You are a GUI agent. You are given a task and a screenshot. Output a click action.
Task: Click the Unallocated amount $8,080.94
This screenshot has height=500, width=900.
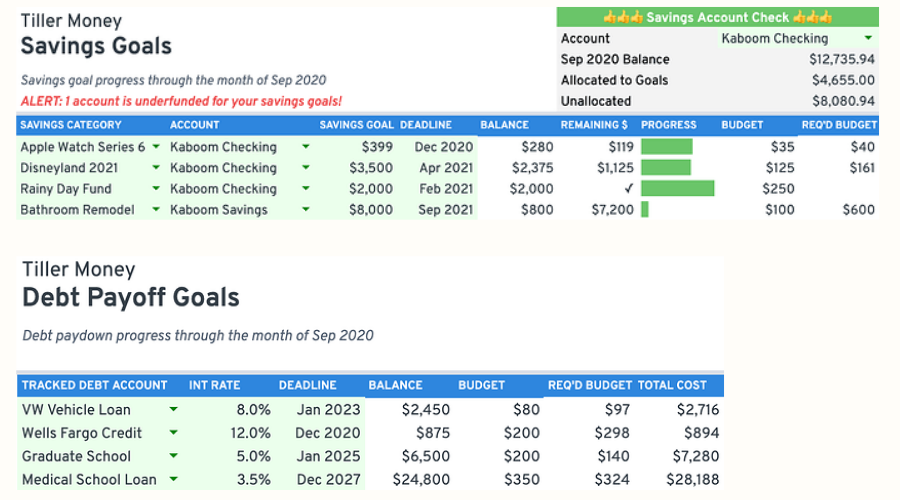click(x=842, y=101)
